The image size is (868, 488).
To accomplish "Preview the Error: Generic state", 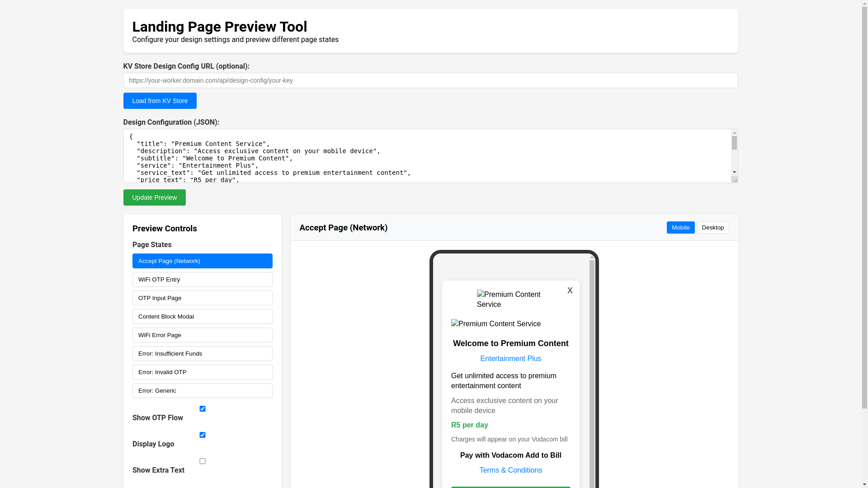I will (x=203, y=391).
